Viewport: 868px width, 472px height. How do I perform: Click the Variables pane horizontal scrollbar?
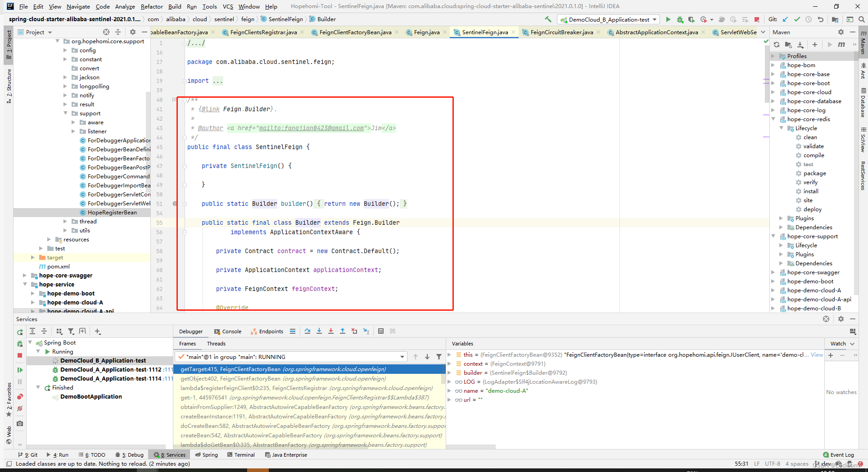point(470,447)
